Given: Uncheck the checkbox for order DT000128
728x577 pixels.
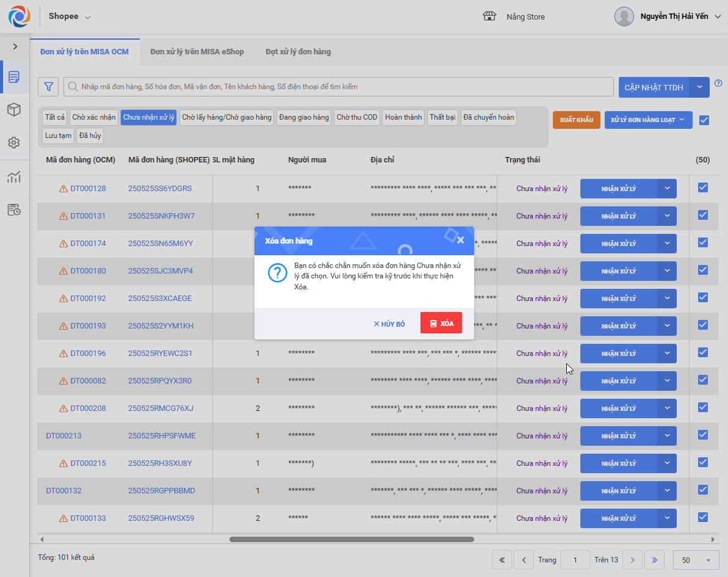Looking at the screenshot, I should [x=703, y=187].
